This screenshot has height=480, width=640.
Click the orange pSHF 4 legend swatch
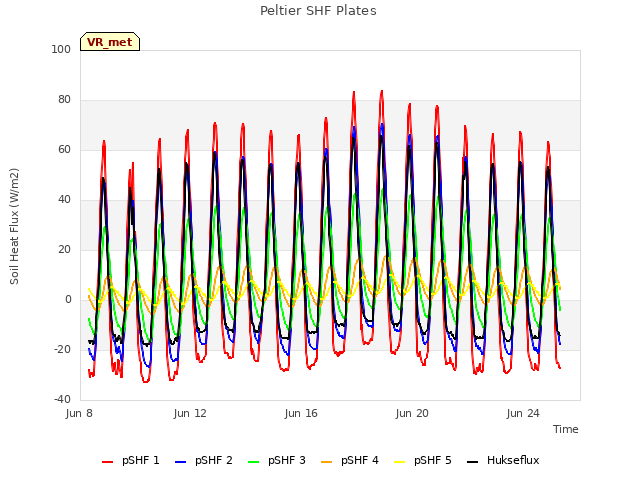click(327, 462)
